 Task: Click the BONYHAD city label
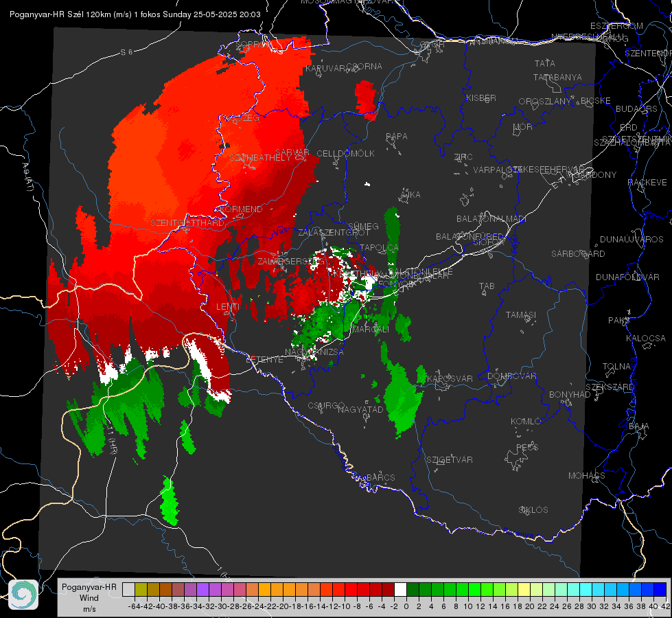[570, 395]
